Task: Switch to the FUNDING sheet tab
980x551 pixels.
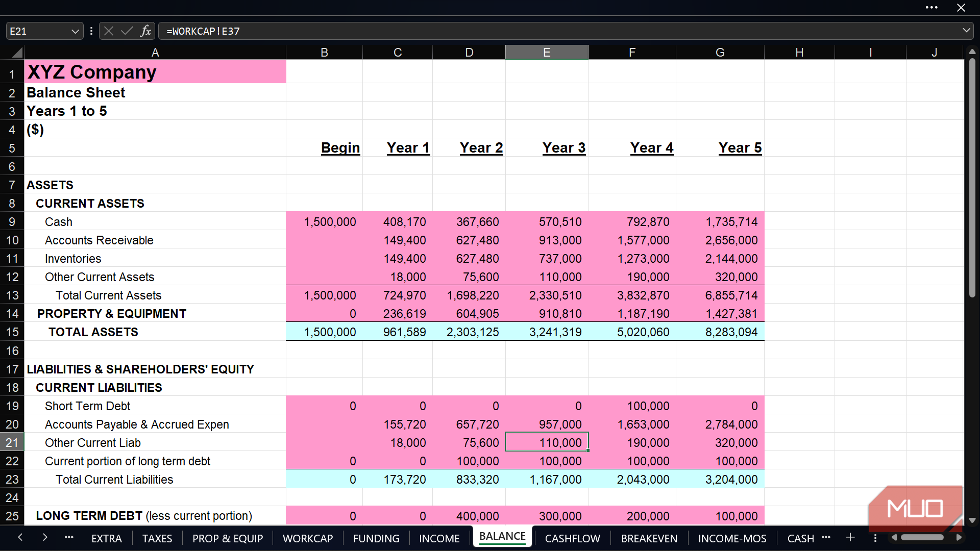Action: (376, 538)
